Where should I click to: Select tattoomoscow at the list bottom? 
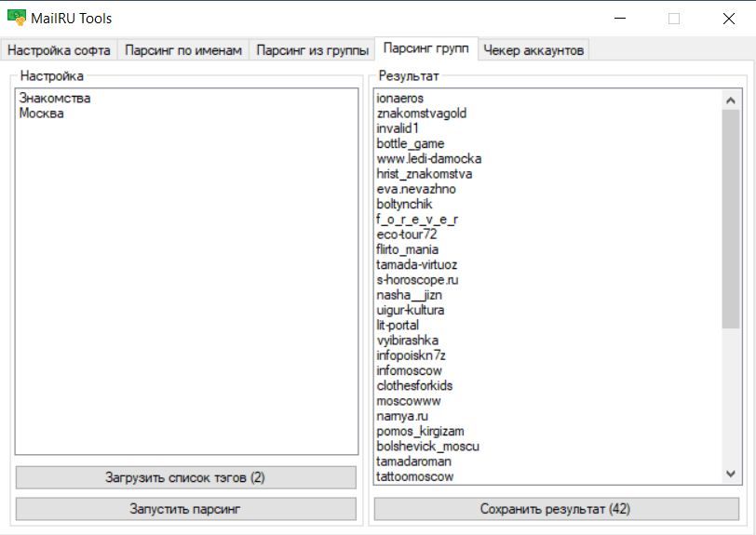[415, 476]
